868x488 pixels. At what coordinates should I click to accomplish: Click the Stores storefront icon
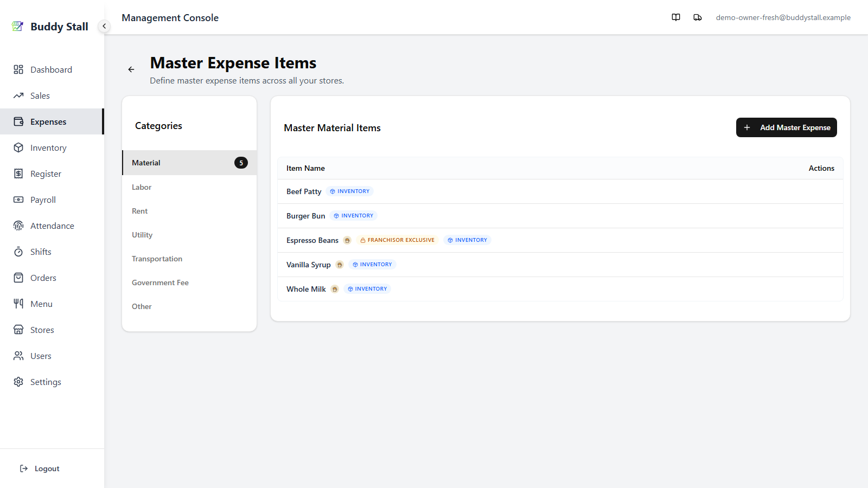pos(18,330)
